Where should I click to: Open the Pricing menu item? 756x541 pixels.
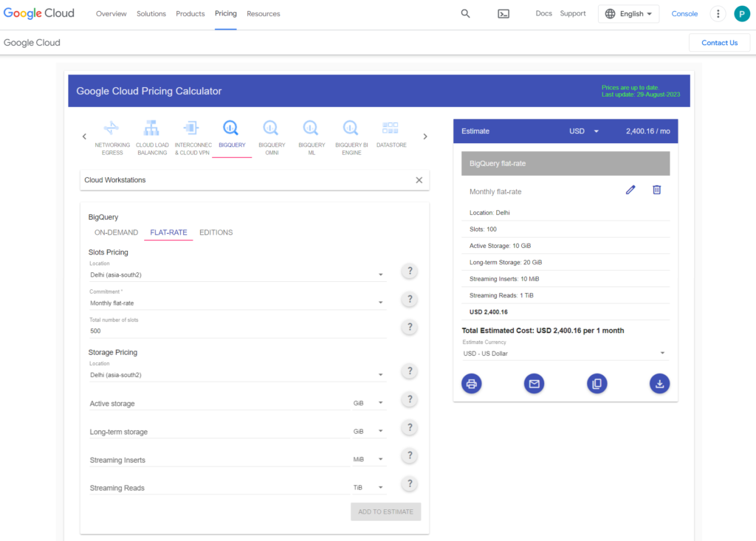[226, 13]
